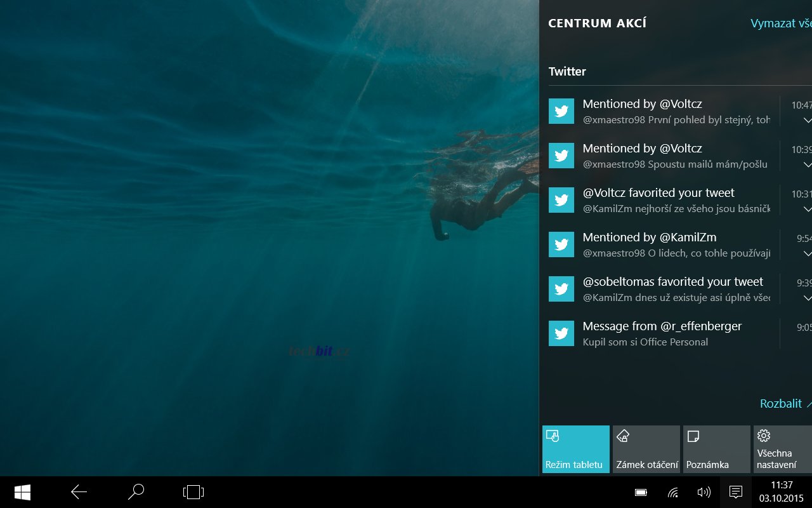Expand the 10:47 Mentioned by @Voltcz notification

pyautogui.click(x=807, y=120)
